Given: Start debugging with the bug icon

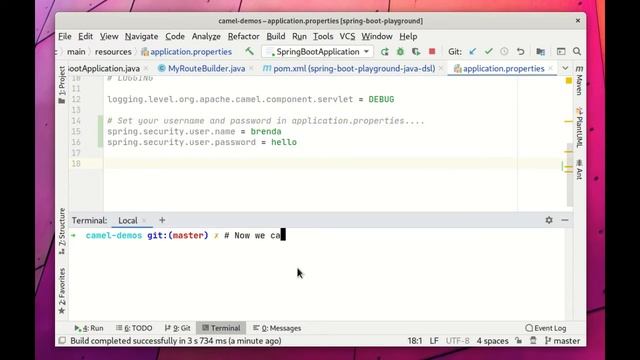Looking at the screenshot, I should (x=400, y=52).
